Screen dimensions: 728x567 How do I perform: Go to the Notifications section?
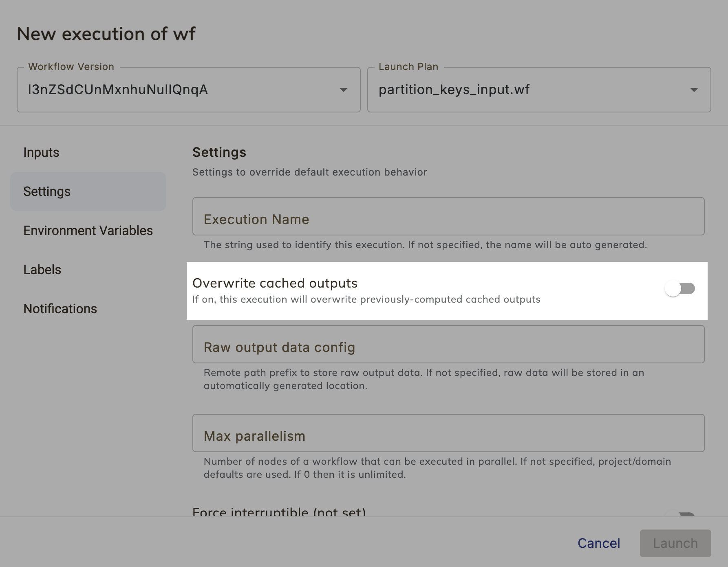pos(60,308)
